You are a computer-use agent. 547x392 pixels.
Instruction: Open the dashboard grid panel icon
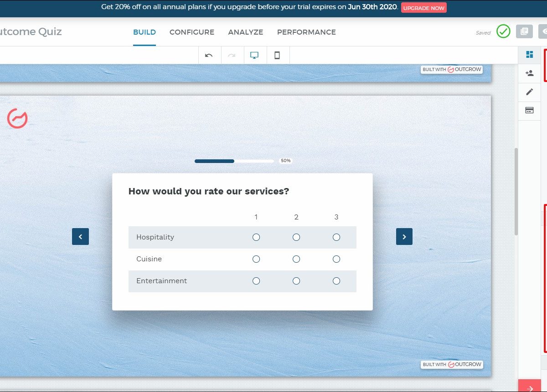(529, 55)
